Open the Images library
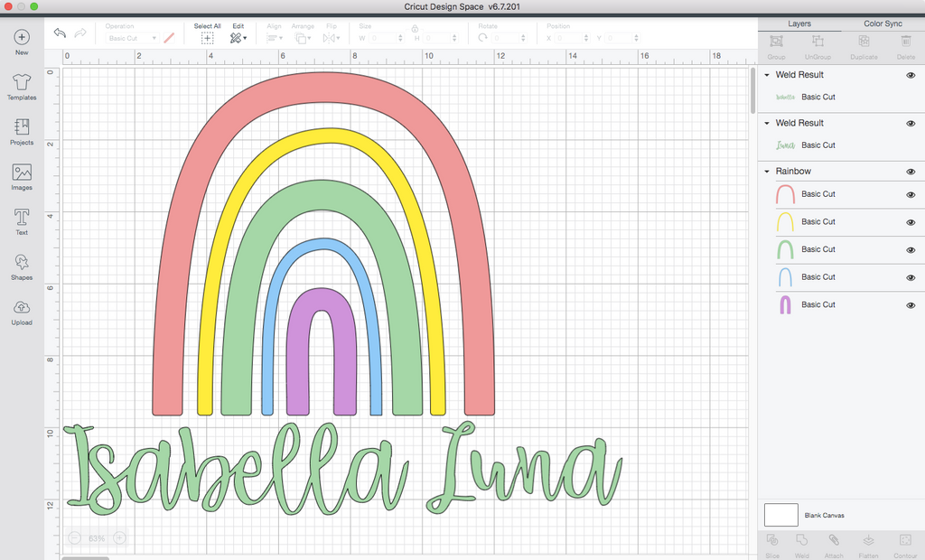925x560 pixels. click(22, 176)
